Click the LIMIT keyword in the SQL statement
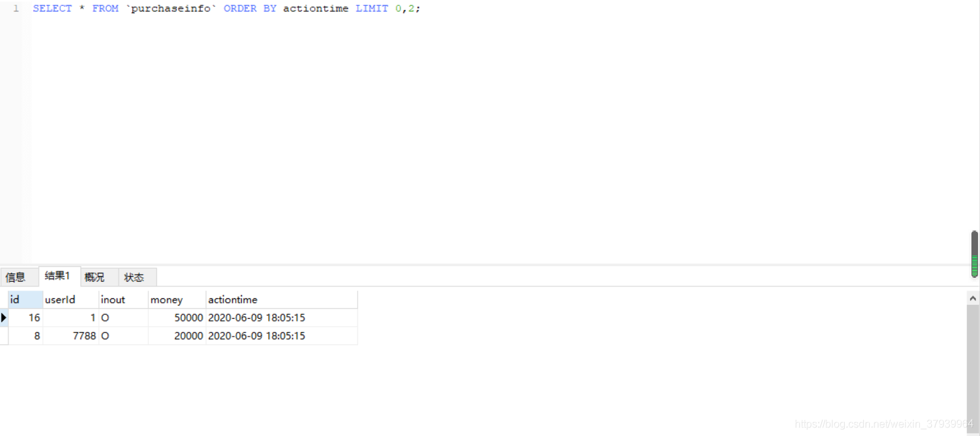 371,8
